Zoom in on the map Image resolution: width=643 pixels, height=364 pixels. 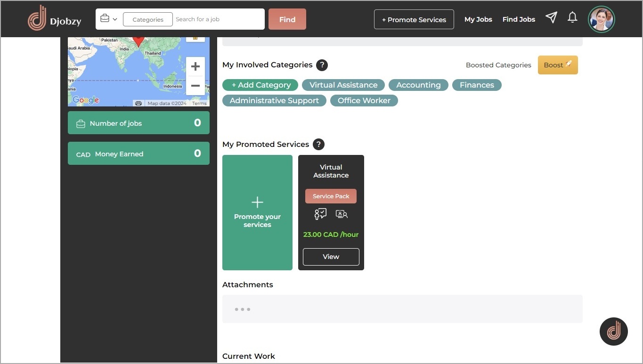[195, 67]
